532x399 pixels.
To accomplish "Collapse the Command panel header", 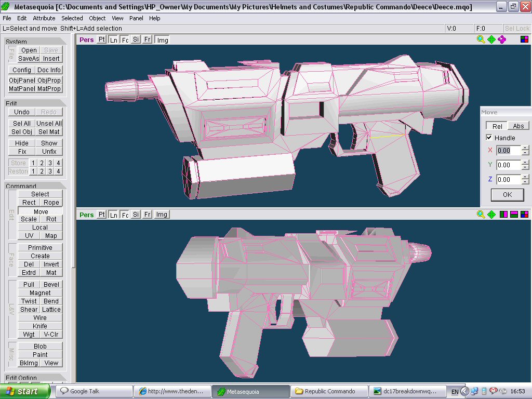I will tap(35, 185).
